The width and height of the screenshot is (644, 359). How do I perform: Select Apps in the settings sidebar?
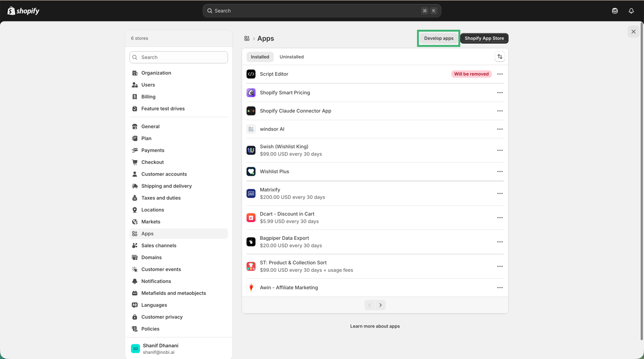(179, 234)
